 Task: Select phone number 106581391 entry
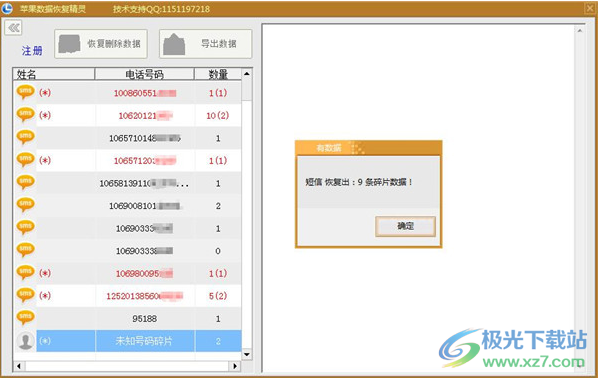pos(144,183)
